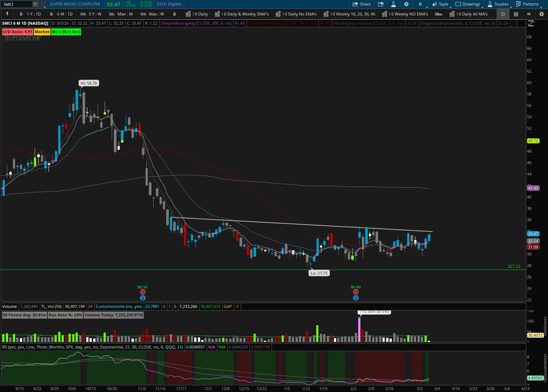548x392 pixels.
Task: Click the blue lightbulb under $0.35 earnings
Action: point(142,297)
